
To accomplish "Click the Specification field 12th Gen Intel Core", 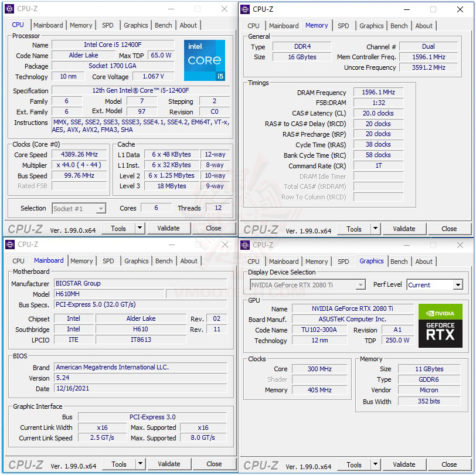I will [141, 90].
